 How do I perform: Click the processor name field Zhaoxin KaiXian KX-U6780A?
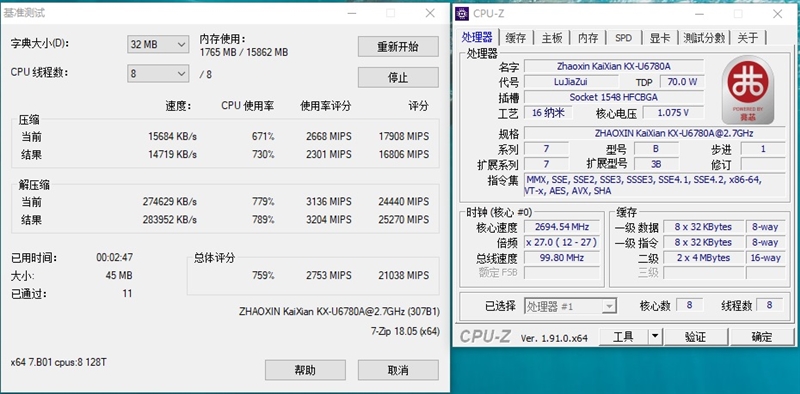coord(614,66)
